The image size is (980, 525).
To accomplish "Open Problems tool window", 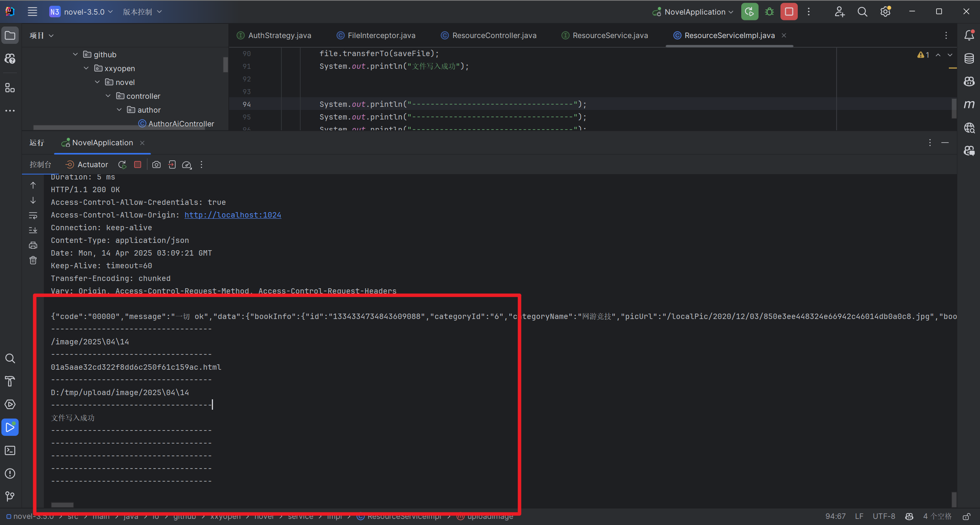I will [10, 473].
